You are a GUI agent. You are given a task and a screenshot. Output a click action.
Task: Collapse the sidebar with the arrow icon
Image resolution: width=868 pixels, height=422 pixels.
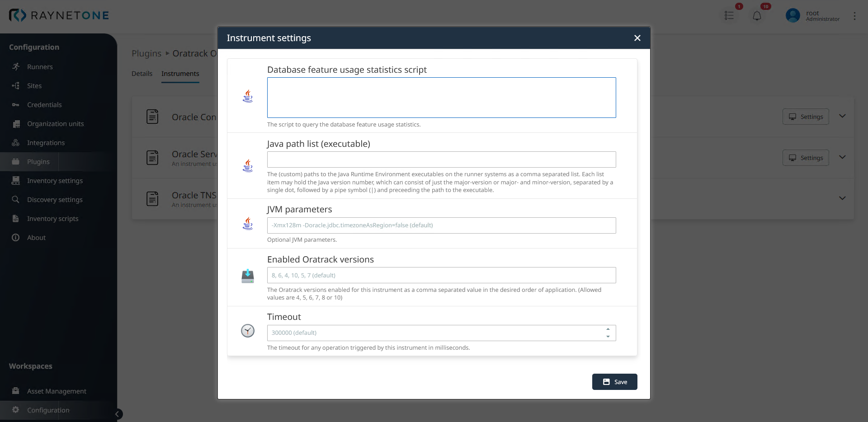(117, 414)
